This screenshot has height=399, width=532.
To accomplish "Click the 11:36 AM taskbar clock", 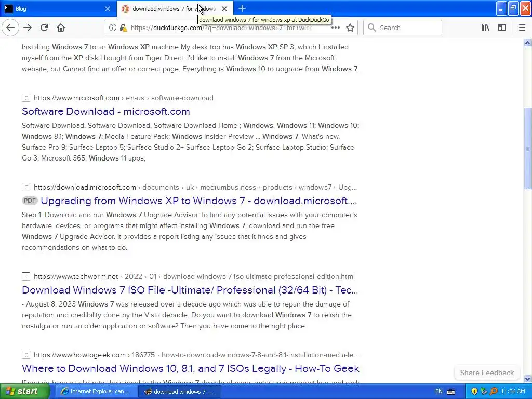I will [x=513, y=392].
